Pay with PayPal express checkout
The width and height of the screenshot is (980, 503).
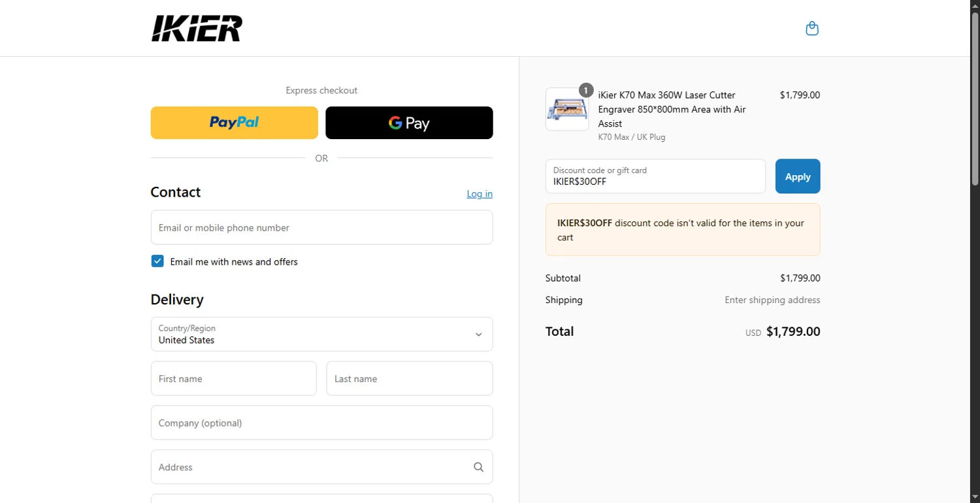point(235,123)
